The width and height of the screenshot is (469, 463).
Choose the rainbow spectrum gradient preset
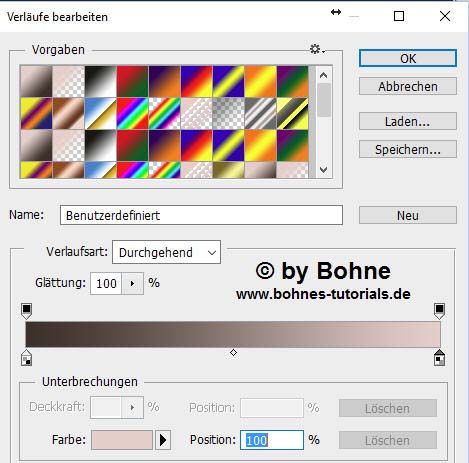[132, 113]
